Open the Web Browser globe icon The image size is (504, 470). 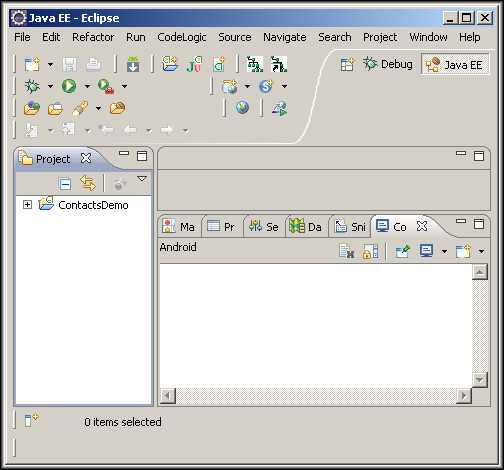click(242, 108)
